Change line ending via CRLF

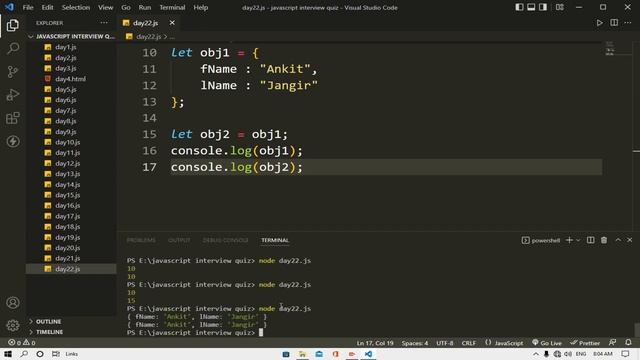[x=469, y=343]
